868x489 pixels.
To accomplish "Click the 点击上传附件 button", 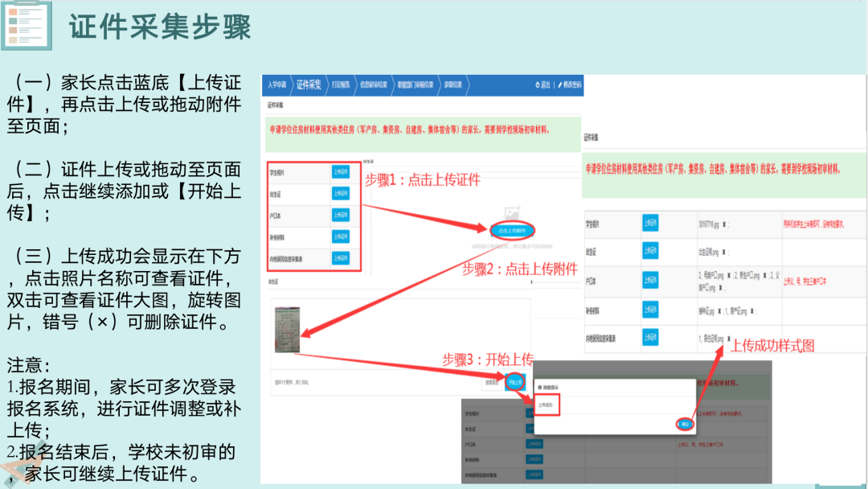I will (512, 230).
